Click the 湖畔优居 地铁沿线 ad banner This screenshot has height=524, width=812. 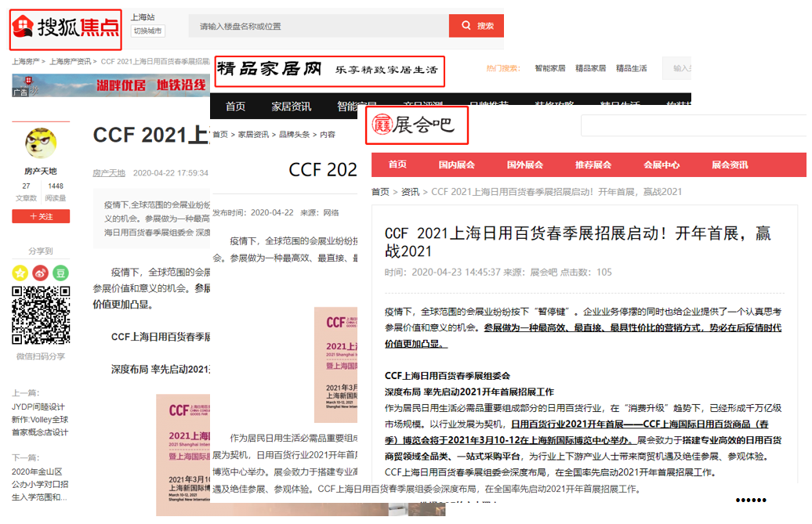pos(111,85)
